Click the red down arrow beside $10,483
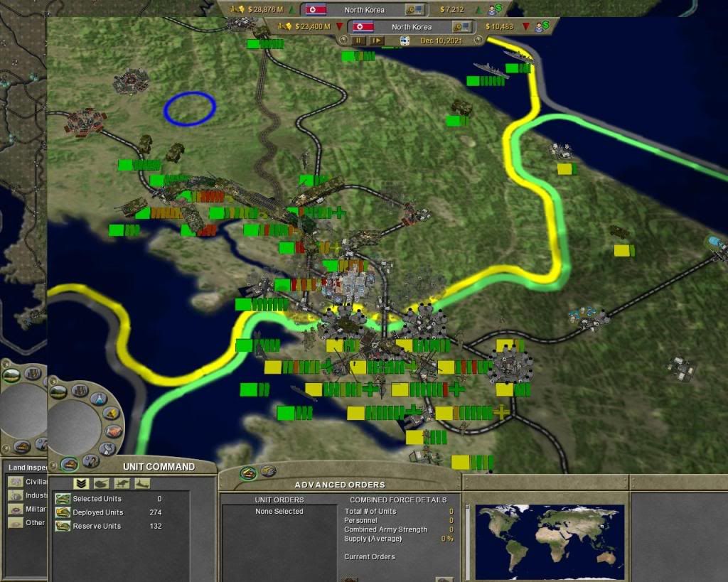This screenshot has width=728, height=582. click(526, 26)
